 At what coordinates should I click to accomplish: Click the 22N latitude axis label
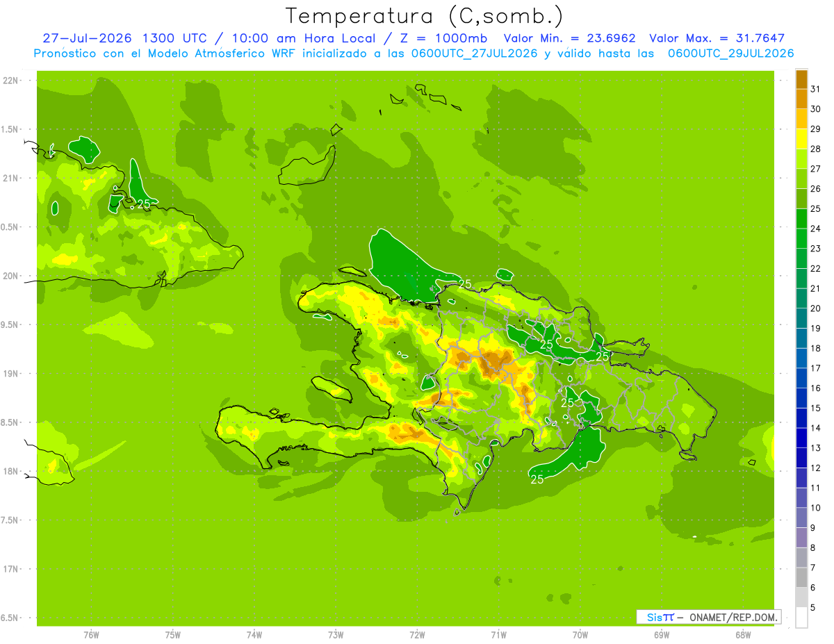coord(10,81)
